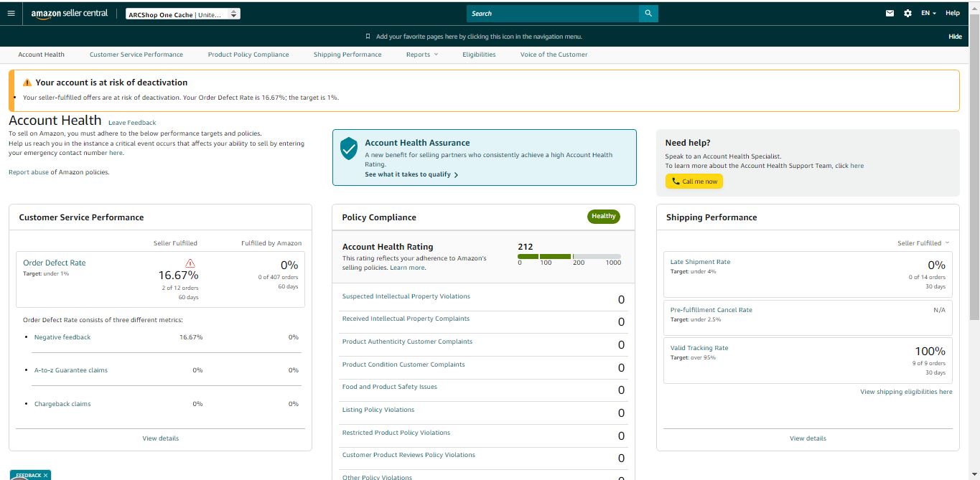Click the green Healthy status badge
Screen dimensions: 980x480
pyautogui.click(x=604, y=216)
